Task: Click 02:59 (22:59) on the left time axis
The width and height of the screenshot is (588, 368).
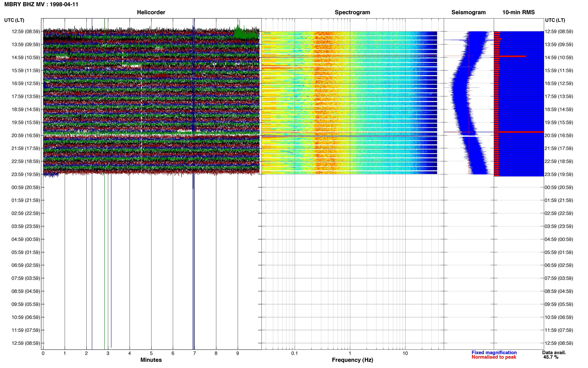Action: click(x=26, y=213)
